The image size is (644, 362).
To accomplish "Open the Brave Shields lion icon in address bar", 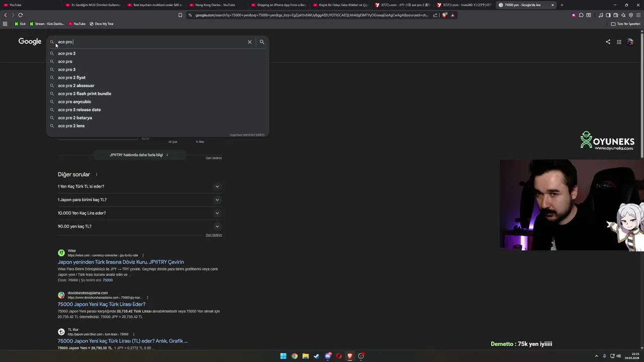I will 445,15.
